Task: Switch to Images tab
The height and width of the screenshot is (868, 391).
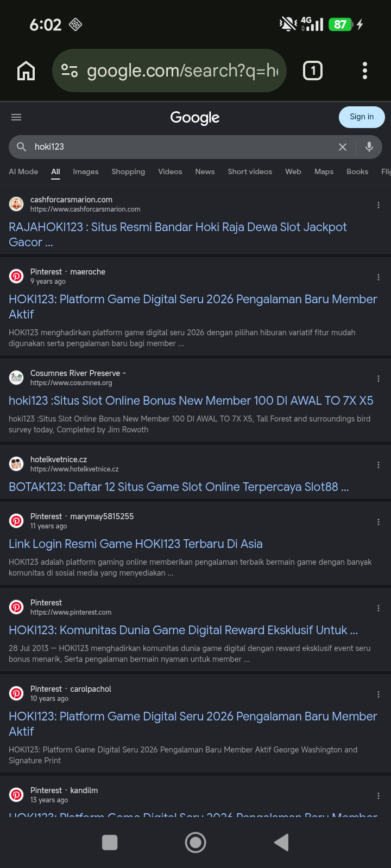Action: (x=86, y=171)
